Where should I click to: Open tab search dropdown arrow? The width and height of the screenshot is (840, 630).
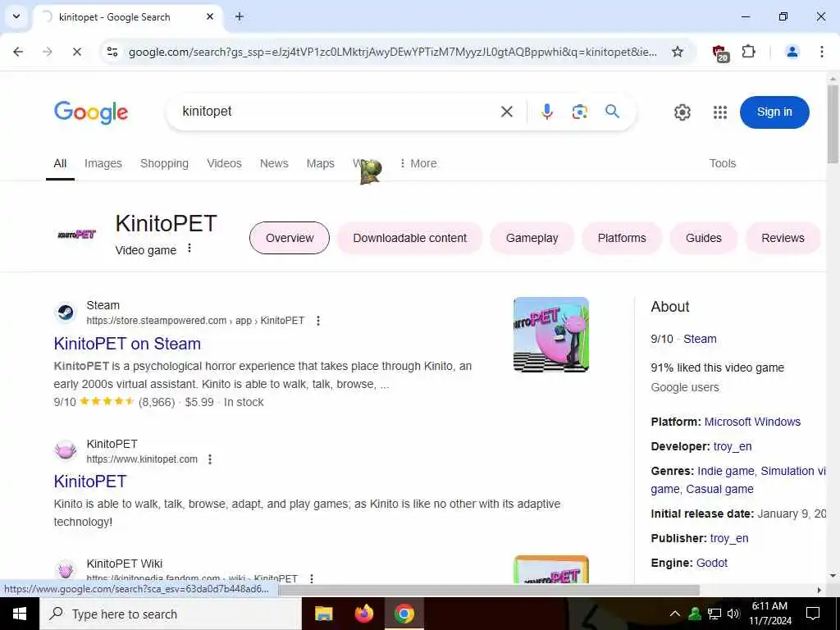[16, 16]
